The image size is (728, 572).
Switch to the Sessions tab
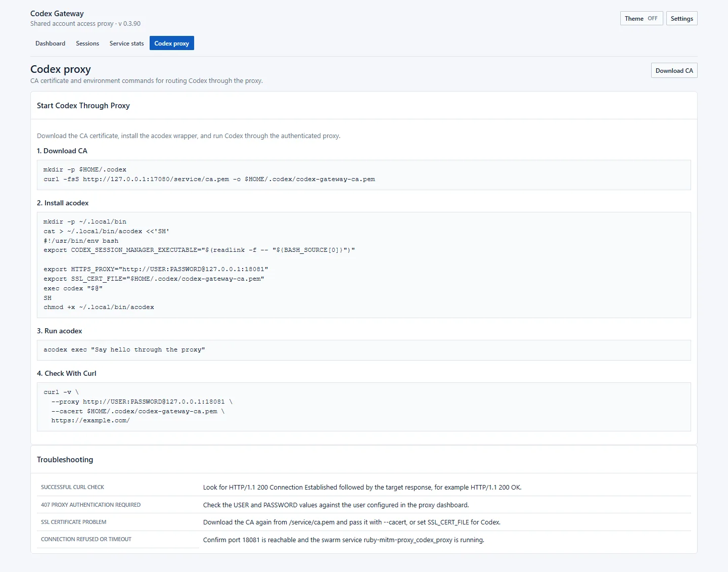pos(87,43)
